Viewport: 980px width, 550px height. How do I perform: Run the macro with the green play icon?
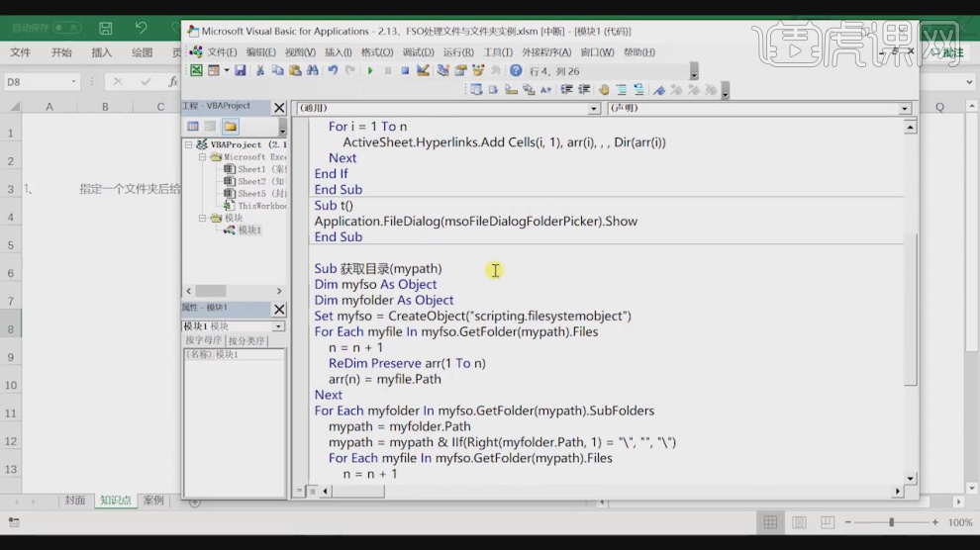tap(370, 70)
